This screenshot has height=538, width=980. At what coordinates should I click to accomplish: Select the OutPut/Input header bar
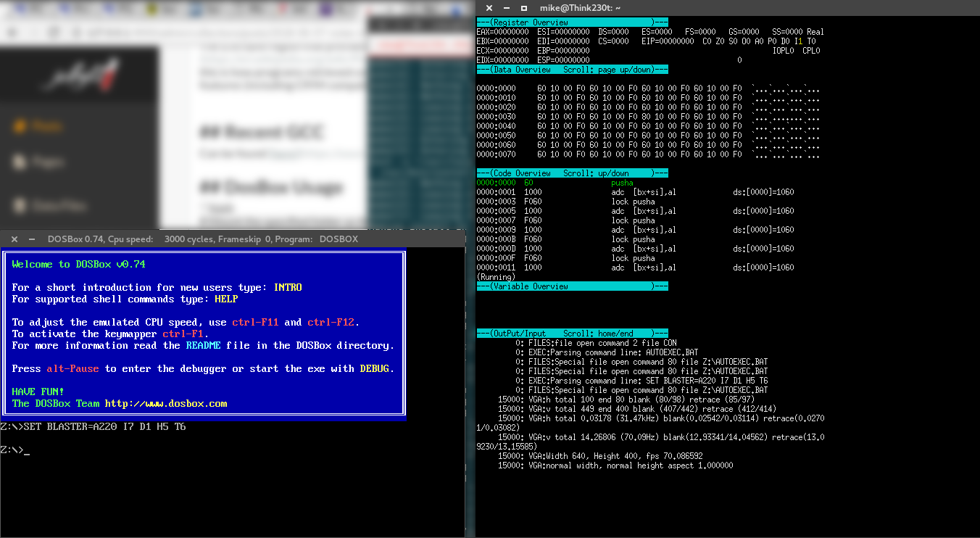click(572, 334)
